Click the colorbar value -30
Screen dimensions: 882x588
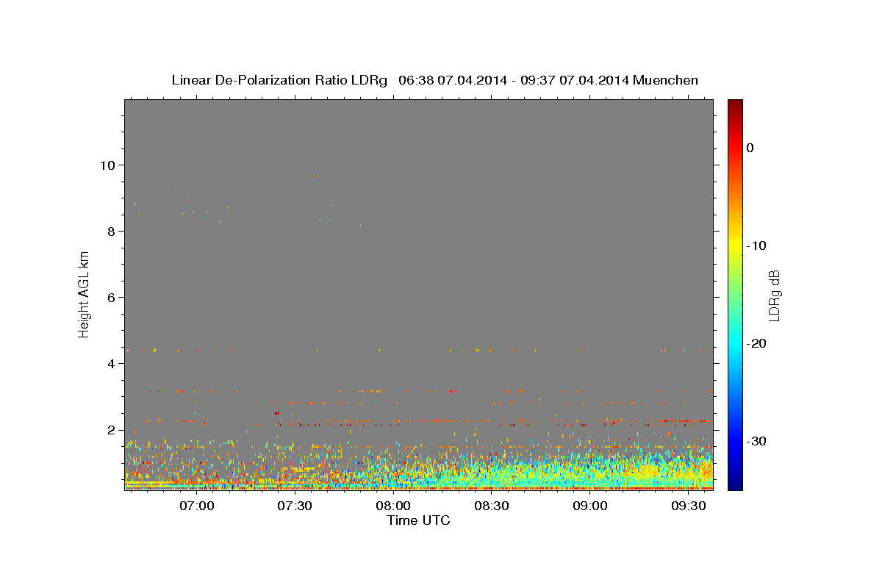tap(757, 441)
